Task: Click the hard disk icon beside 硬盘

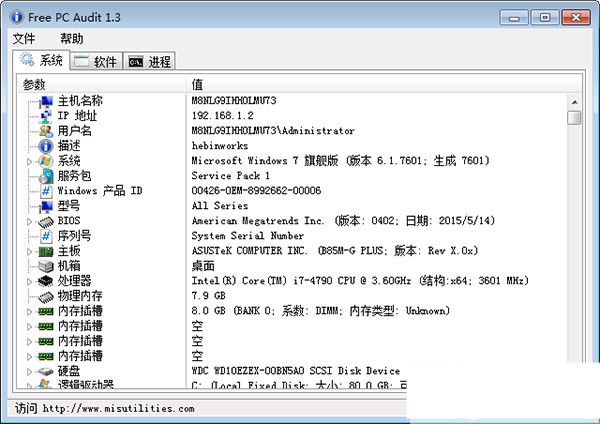Action: point(46,371)
